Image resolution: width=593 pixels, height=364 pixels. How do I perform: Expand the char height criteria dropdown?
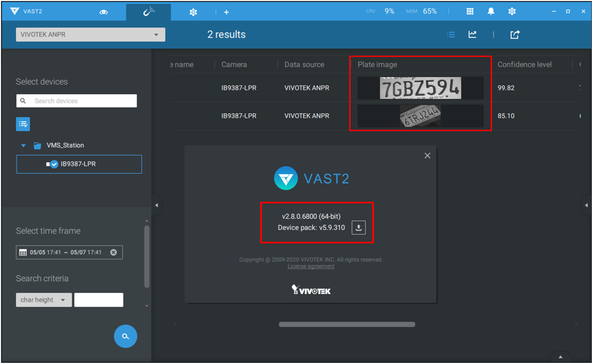[44, 300]
